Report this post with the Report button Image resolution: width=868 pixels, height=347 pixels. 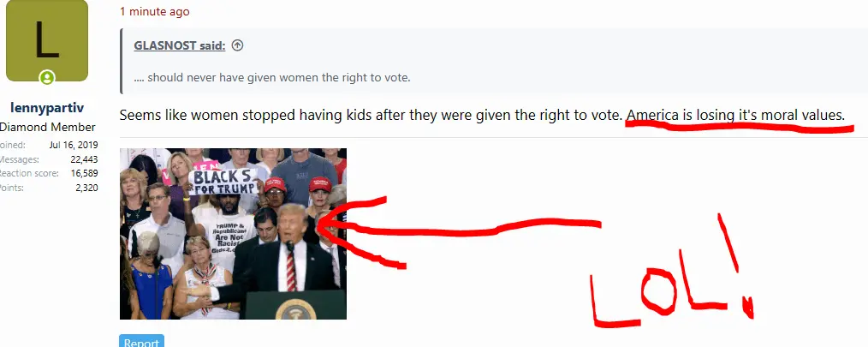pos(142,342)
